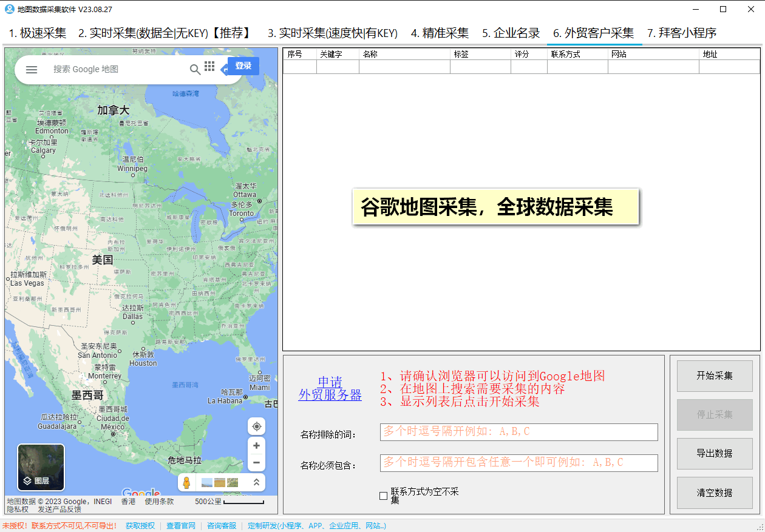Click the 500公里 map scale bar
The width and height of the screenshot is (765, 532).
[x=229, y=502]
